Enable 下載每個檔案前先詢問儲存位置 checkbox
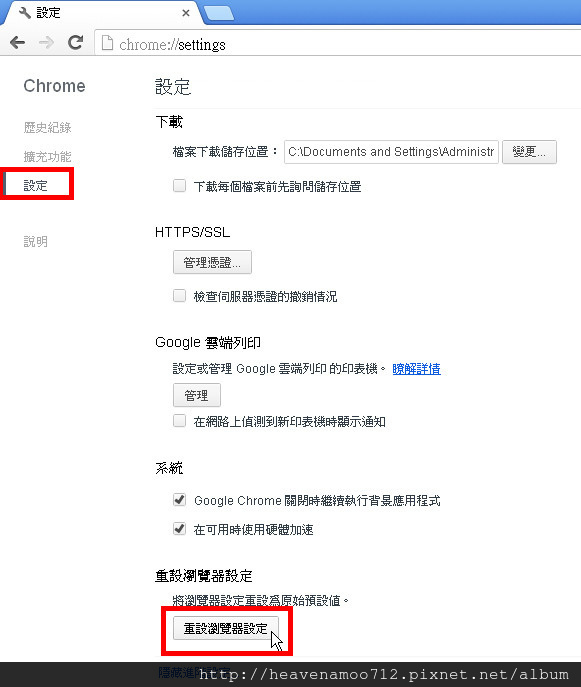The width and height of the screenshot is (581, 687). (x=179, y=186)
